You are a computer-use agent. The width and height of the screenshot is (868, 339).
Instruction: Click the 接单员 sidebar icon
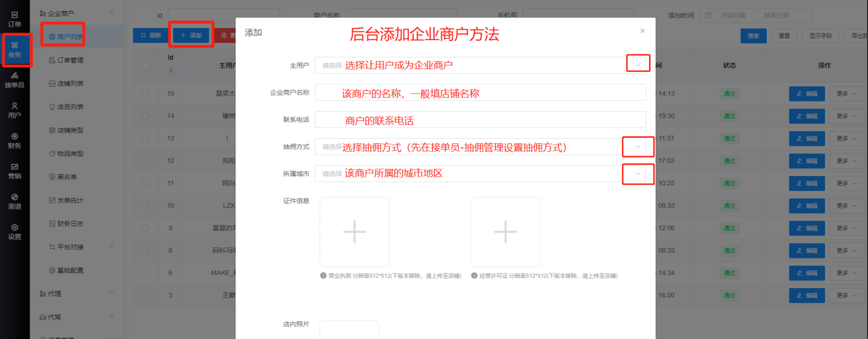[x=15, y=80]
